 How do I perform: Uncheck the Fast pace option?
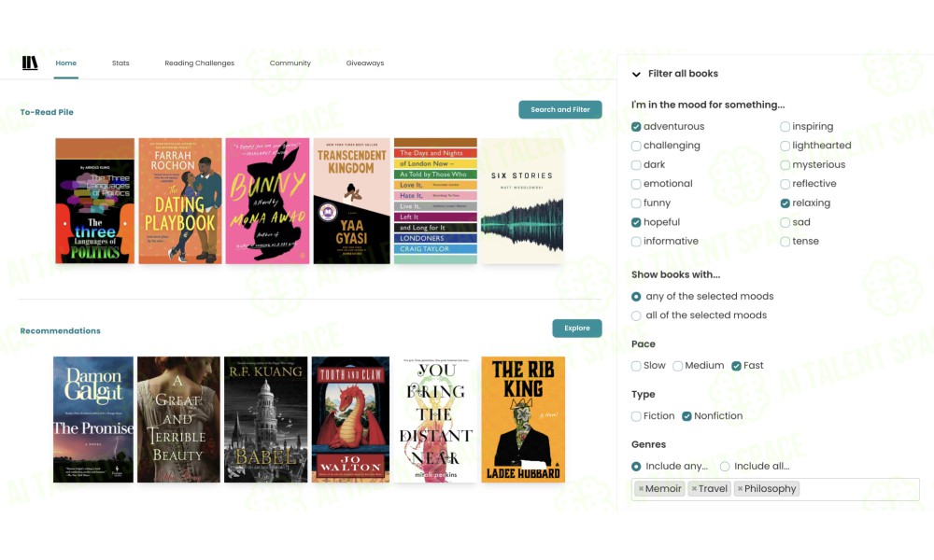pyautogui.click(x=736, y=366)
